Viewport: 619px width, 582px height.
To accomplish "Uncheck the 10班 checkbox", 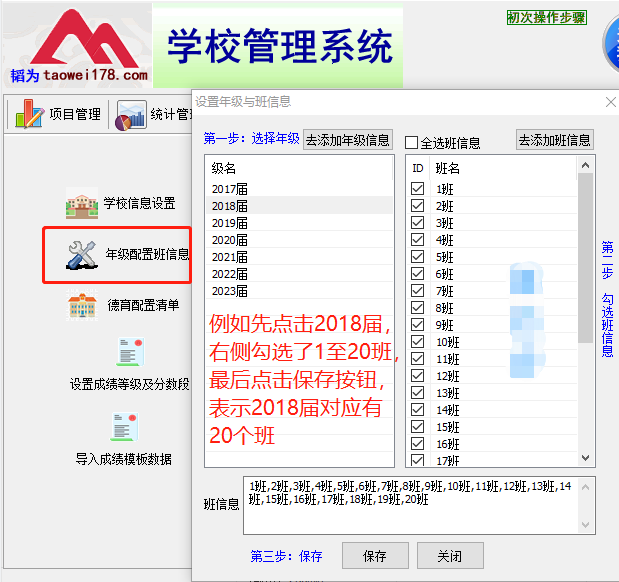I will (417, 342).
